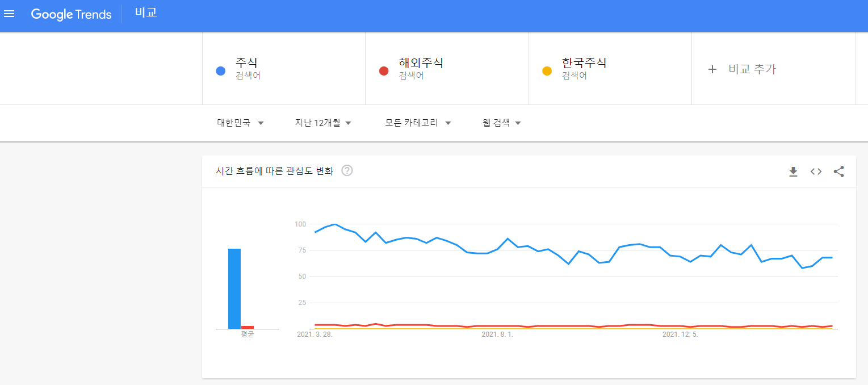Open the Google Trends navigation menu
868x385 pixels.
point(9,14)
